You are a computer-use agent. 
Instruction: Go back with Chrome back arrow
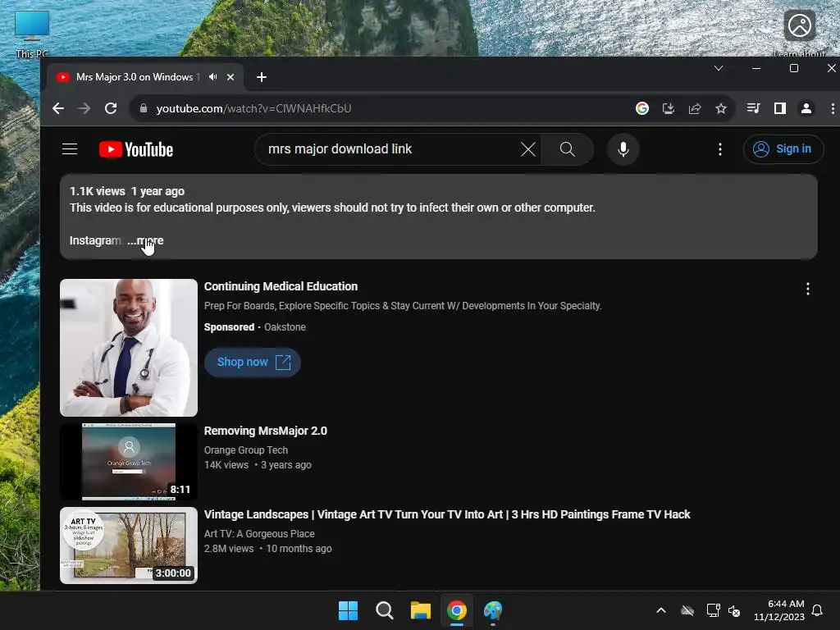point(58,109)
